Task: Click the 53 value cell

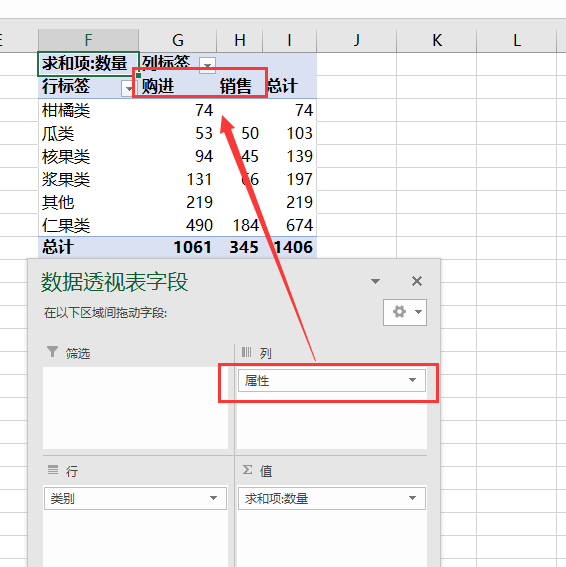Action: (177, 133)
